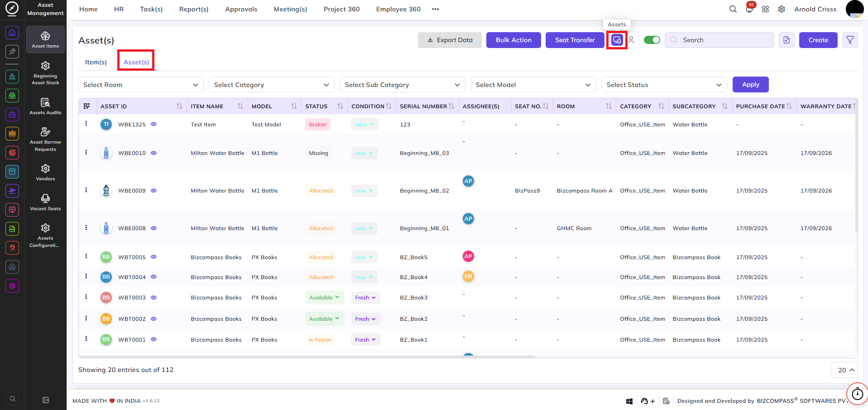The height and width of the screenshot is (410, 868).
Task: View details of asset WBE1325 via eye icon
Action: pos(153,124)
